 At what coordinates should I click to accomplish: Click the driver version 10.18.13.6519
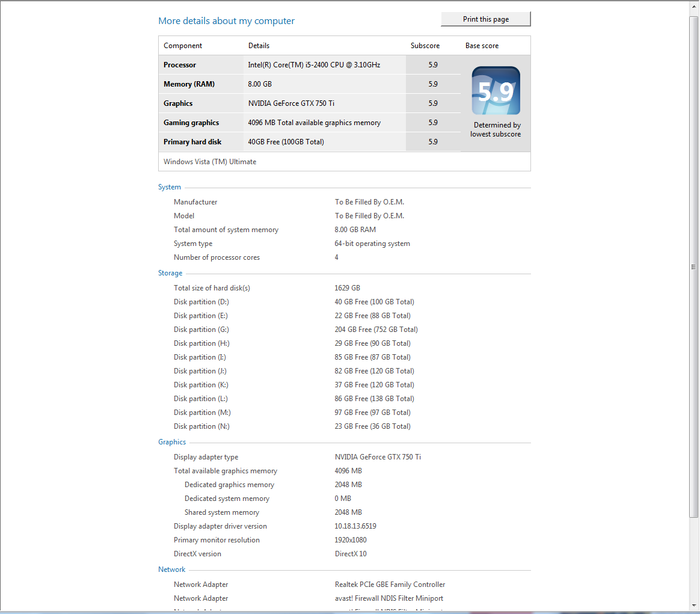point(355,526)
